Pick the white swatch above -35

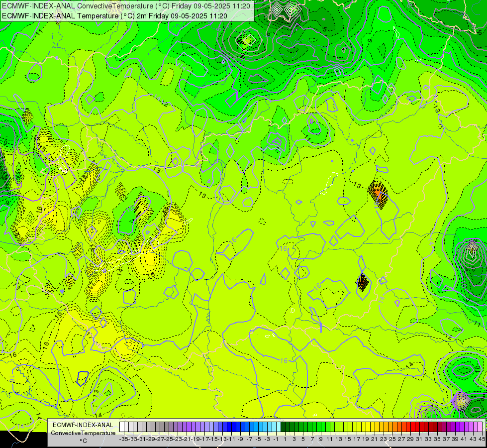tap(122, 427)
